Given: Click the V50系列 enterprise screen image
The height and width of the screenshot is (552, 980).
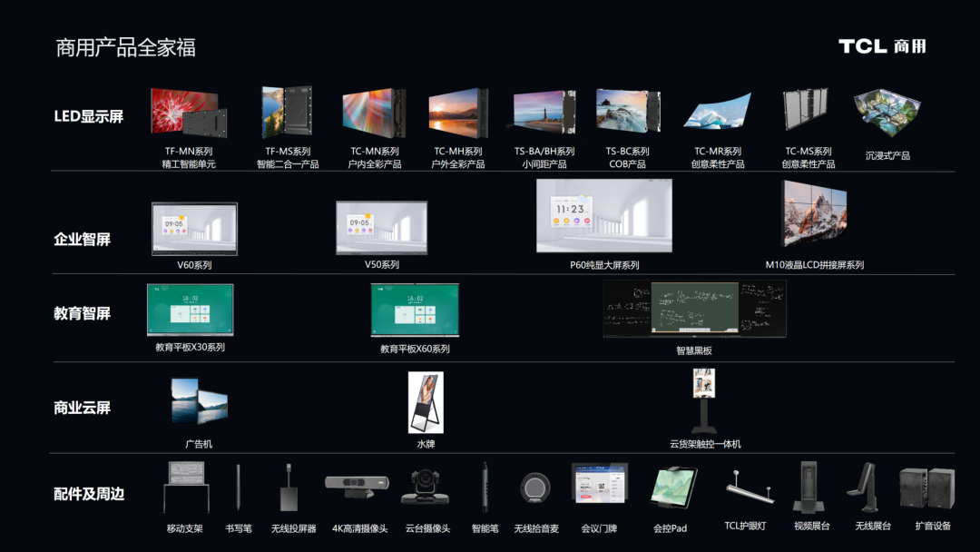Looking at the screenshot, I should coord(382,228).
